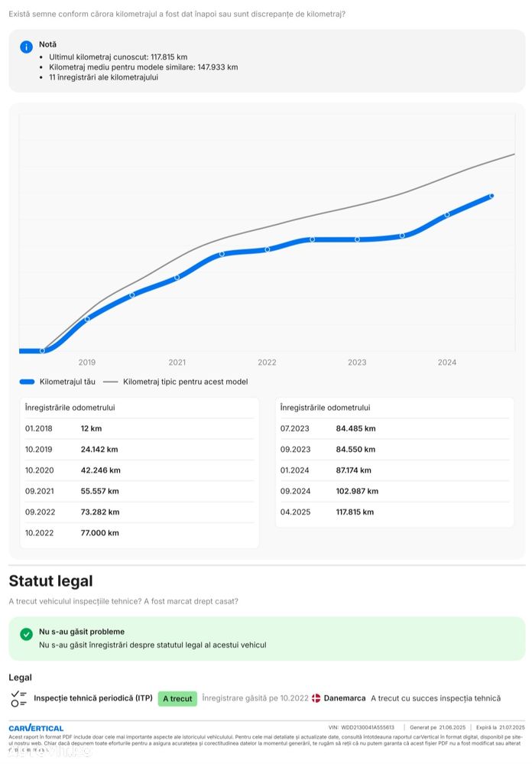Click the gray typical mileage legend line

pos(111,382)
